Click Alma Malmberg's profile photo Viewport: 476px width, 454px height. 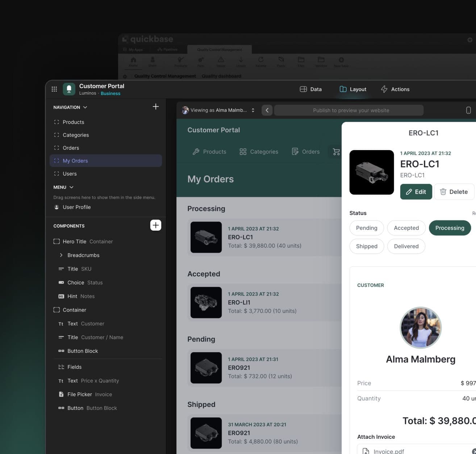point(421,328)
